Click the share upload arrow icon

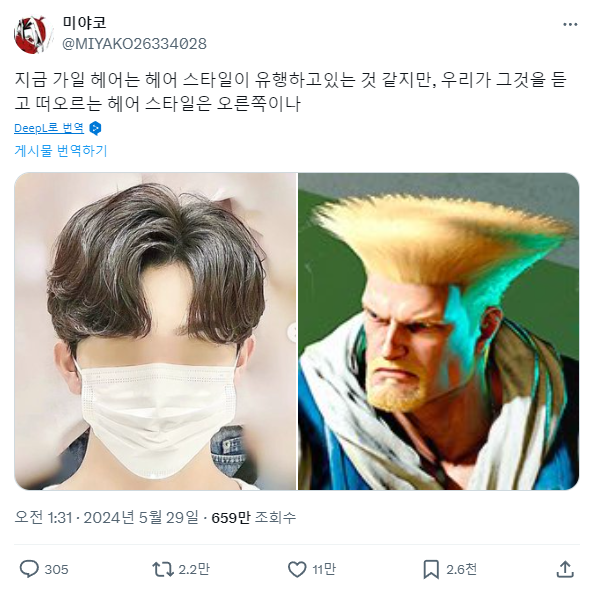tap(565, 569)
